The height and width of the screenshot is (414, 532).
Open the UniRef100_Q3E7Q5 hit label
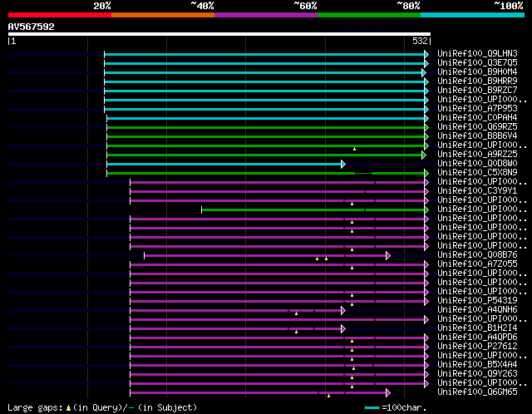[477, 63]
